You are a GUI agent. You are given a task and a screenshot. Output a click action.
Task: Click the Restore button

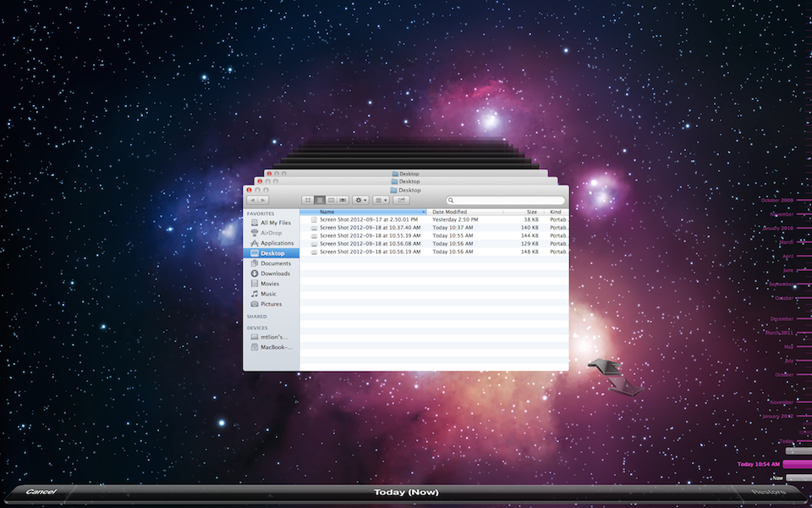769,492
